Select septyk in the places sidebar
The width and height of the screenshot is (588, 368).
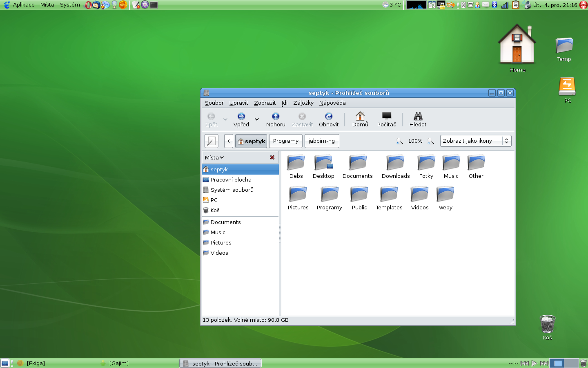(x=240, y=169)
